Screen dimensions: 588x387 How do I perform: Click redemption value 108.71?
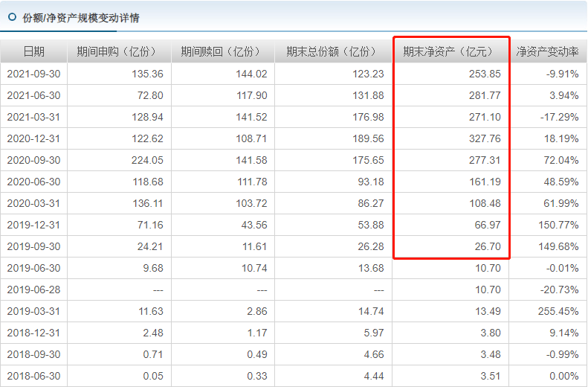click(x=251, y=138)
